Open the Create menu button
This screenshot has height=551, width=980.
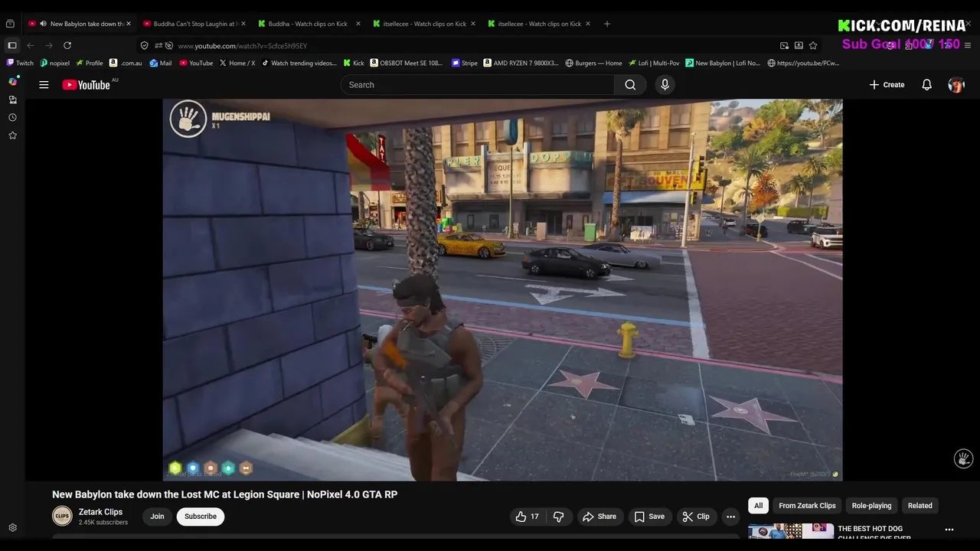pos(887,85)
